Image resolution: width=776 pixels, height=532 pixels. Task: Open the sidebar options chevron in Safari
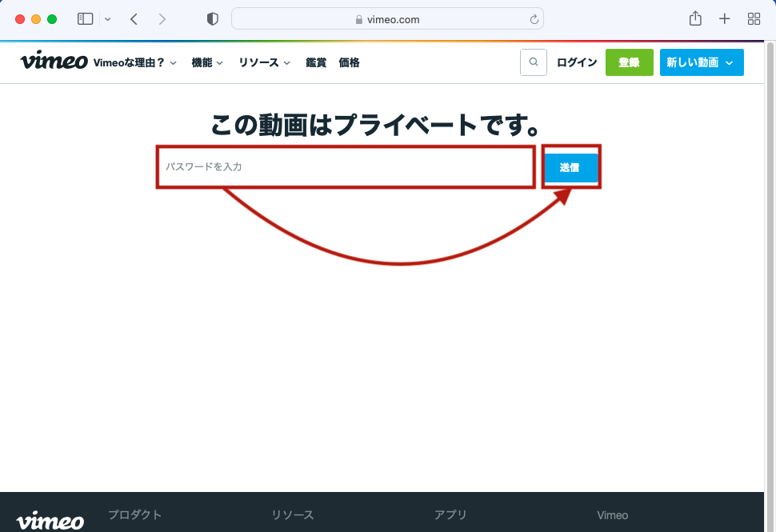click(x=108, y=19)
